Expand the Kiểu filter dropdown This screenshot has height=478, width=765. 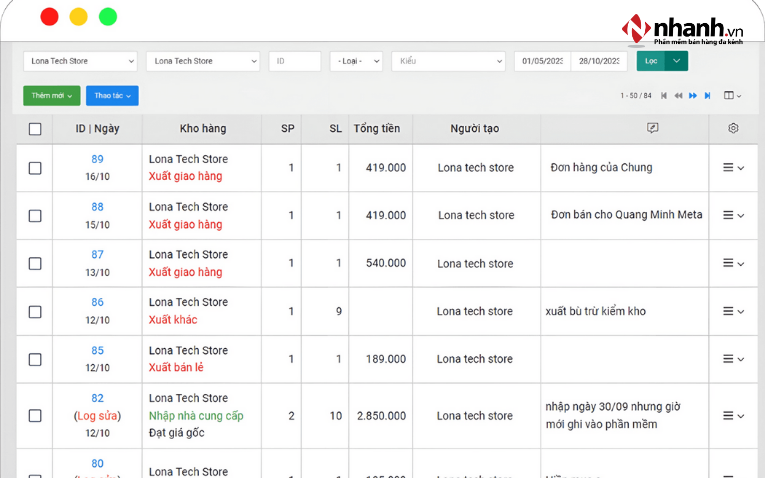[x=448, y=61]
